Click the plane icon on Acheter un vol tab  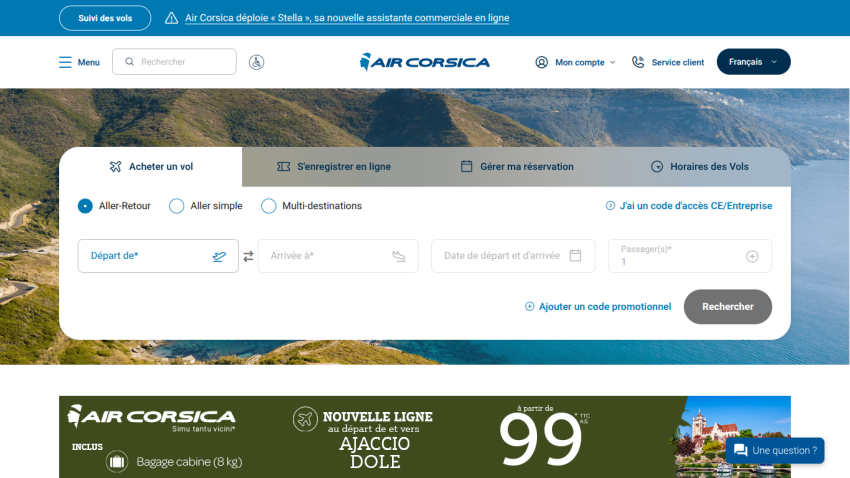tap(115, 166)
